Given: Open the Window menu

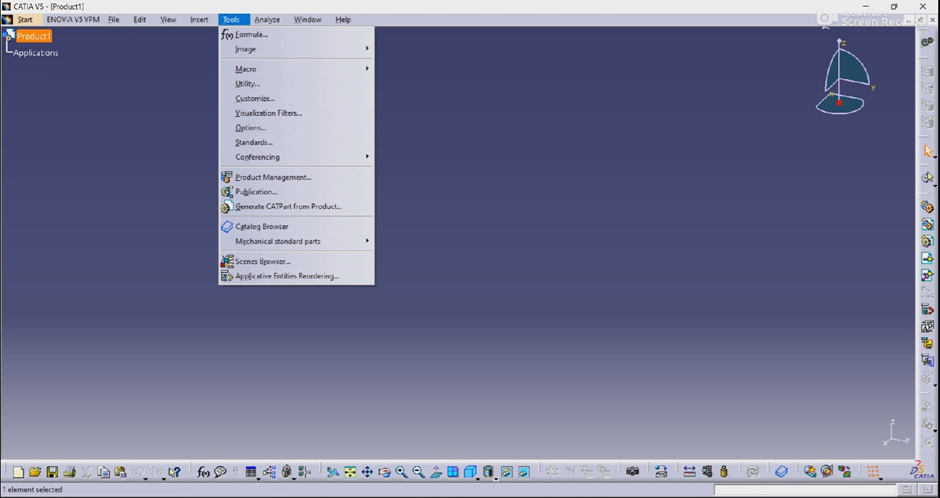Looking at the screenshot, I should (x=308, y=20).
